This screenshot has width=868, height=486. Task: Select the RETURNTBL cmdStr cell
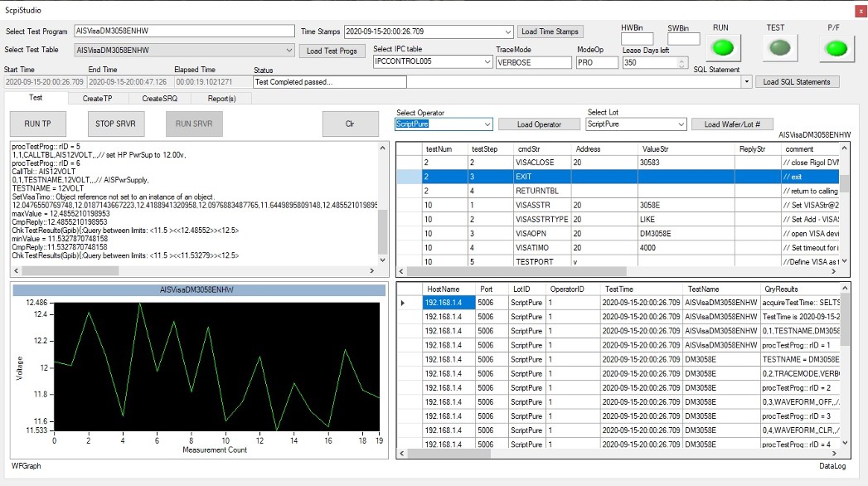541,191
